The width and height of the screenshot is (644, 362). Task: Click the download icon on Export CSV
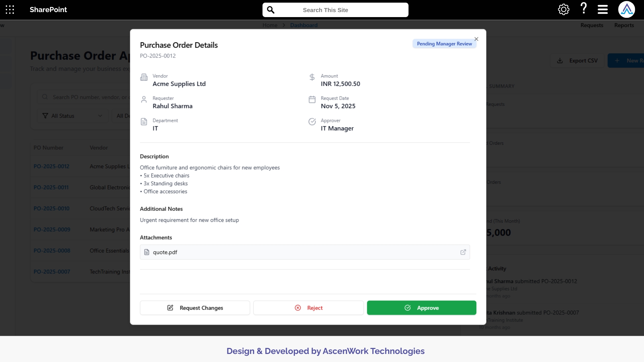pos(560,60)
